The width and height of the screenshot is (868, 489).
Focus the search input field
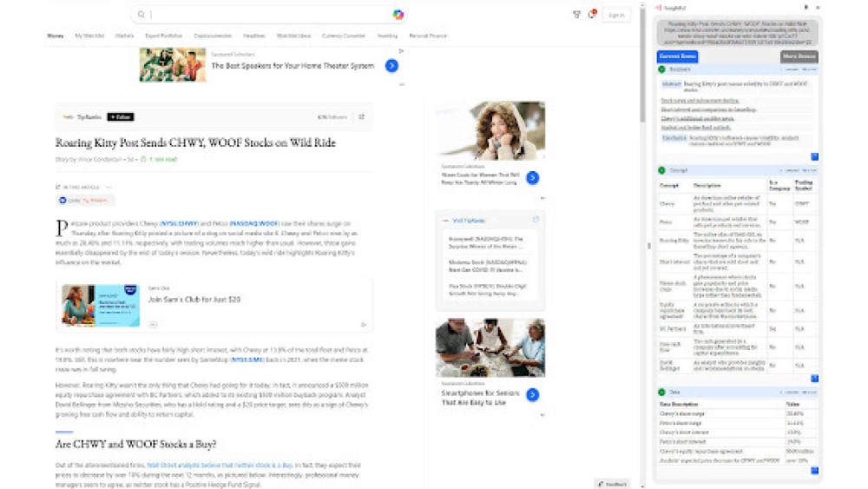270,15
